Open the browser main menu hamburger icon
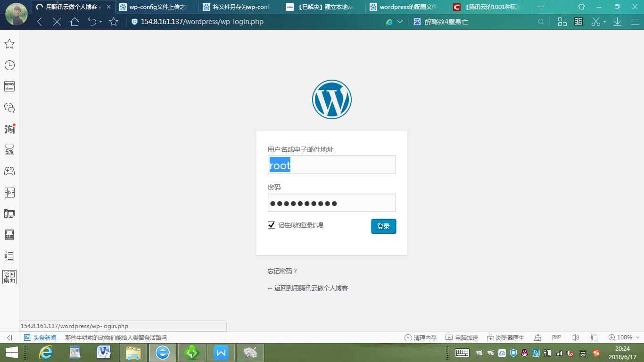 pyautogui.click(x=634, y=22)
